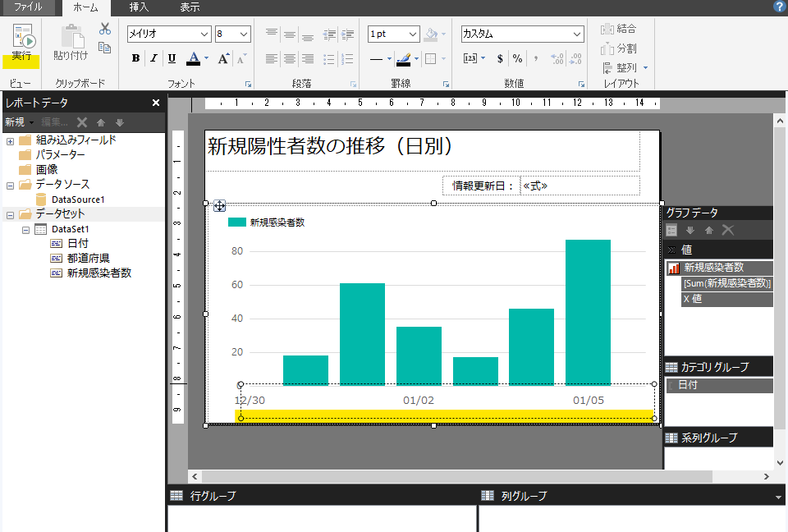Viewport: 788px width, 532px height.
Task: Click the currency dollar format icon
Action: click(500, 58)
